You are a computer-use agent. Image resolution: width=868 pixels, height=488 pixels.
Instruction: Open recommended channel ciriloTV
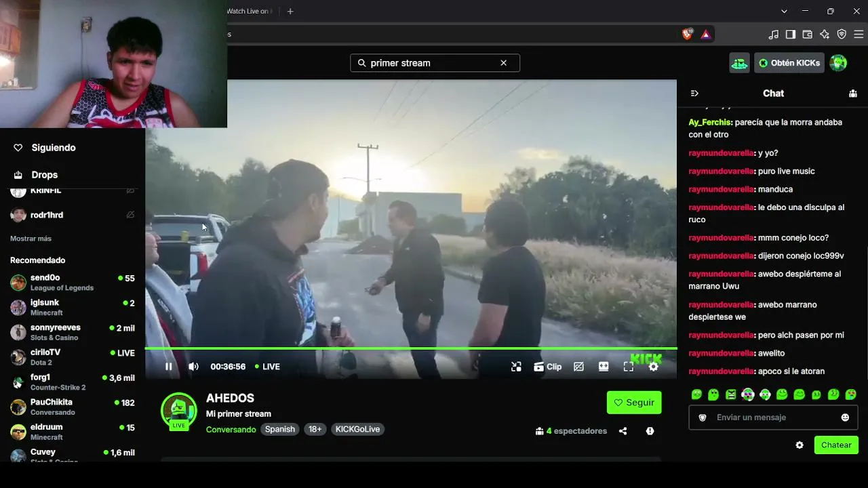[73, 357]
